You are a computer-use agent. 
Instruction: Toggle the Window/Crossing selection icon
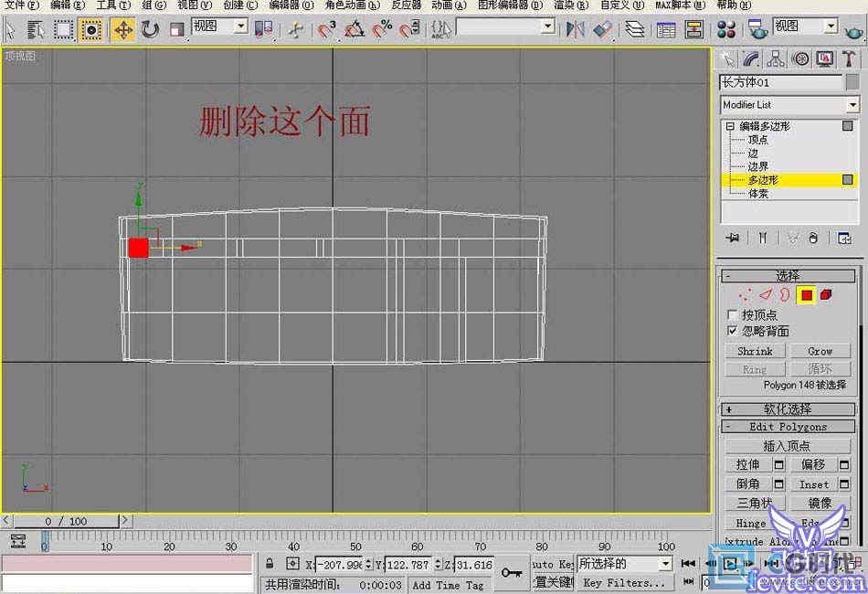point(90,29)
